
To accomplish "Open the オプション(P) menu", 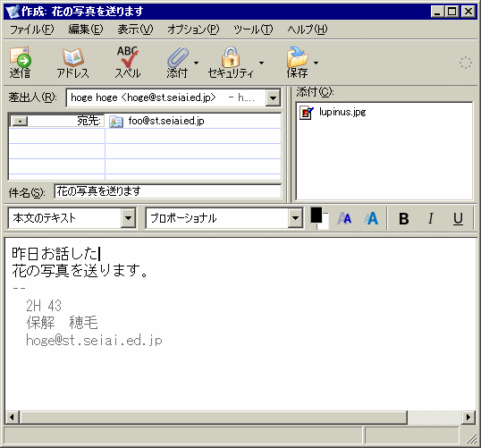I will coord(193,30).
